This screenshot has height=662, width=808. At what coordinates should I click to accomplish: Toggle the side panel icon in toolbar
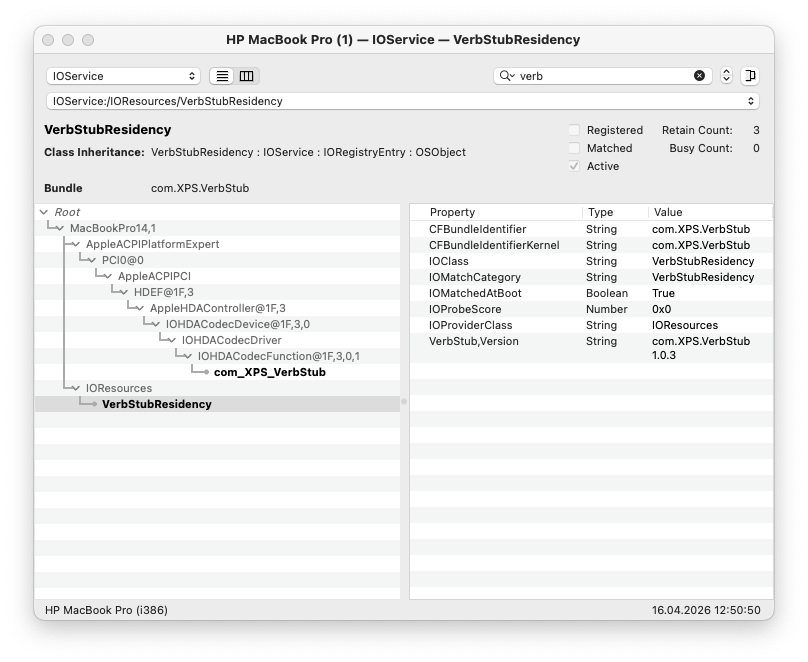[x=750, y=76]
